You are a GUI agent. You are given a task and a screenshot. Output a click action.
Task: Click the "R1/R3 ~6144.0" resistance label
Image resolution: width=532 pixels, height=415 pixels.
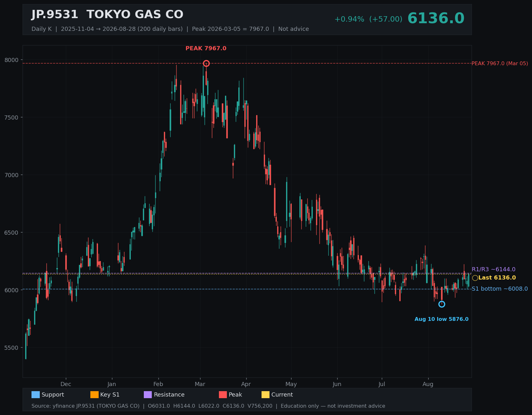tap(493, 269)
